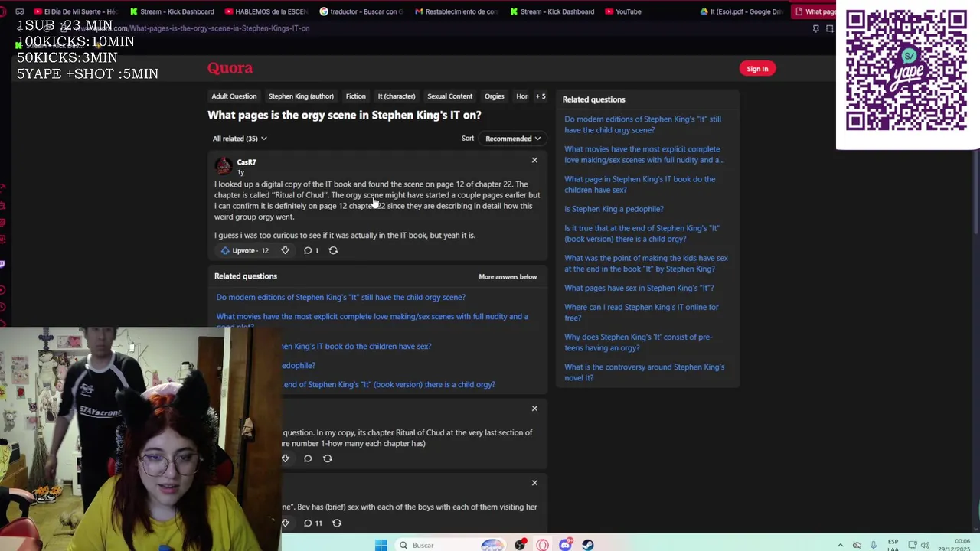
Task: Switch to 'traductor - Buscar con G' tab
Action: [x=362, y=11]
